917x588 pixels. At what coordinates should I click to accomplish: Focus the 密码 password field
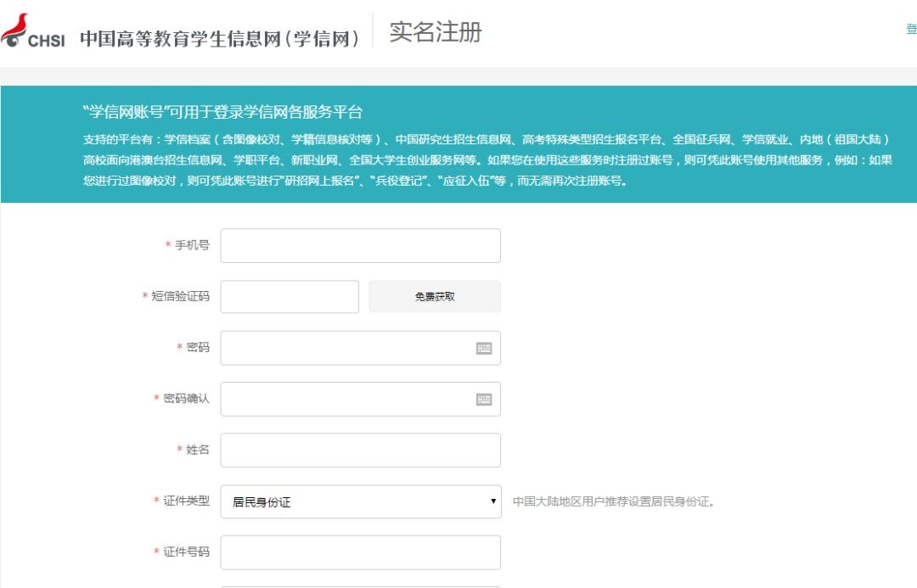click(x=360, y=348)
